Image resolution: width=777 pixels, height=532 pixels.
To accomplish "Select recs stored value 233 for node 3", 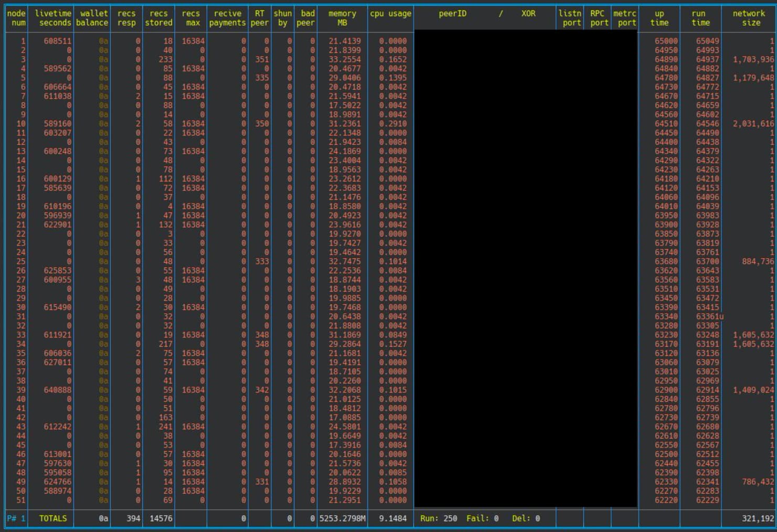I will coord(165,59).
